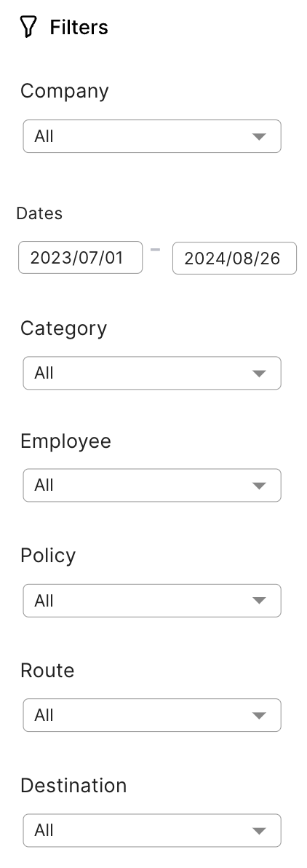Click the Destination dropdown arrow icon

[259, 831]
